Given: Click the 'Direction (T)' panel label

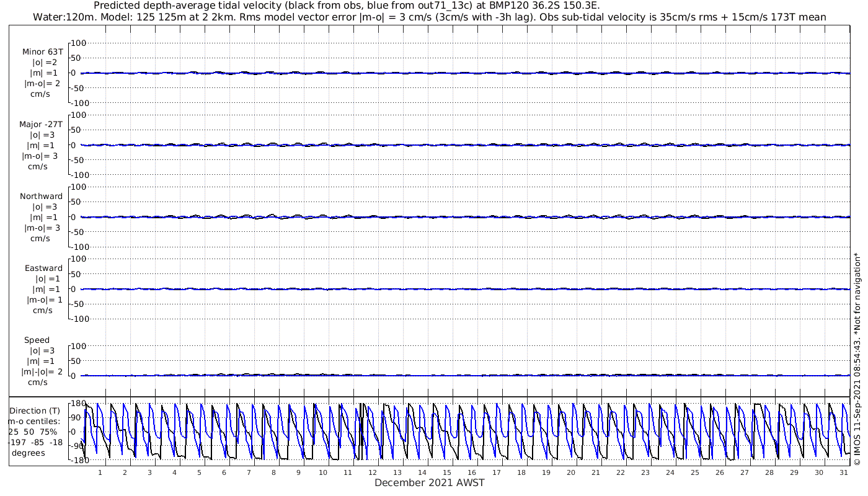Looking at the screenshot, I should click(x=35, y=410).
